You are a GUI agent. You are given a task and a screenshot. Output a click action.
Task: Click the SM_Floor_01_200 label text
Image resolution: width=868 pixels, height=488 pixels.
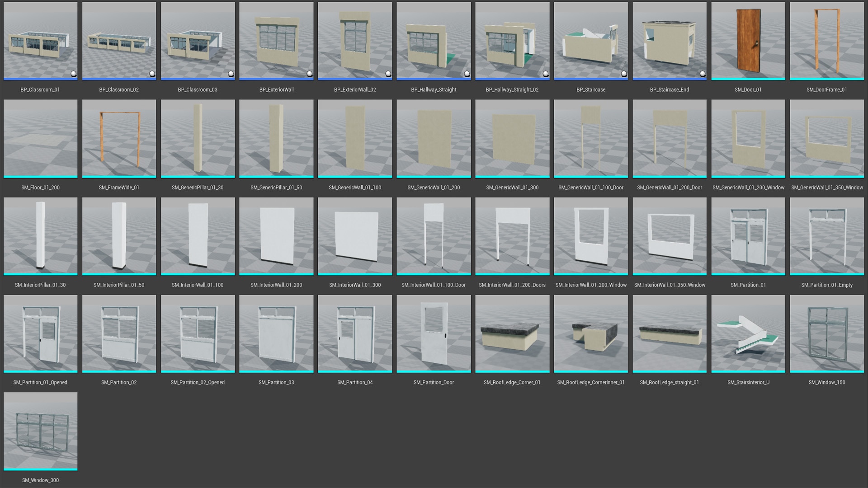[40, 187]
